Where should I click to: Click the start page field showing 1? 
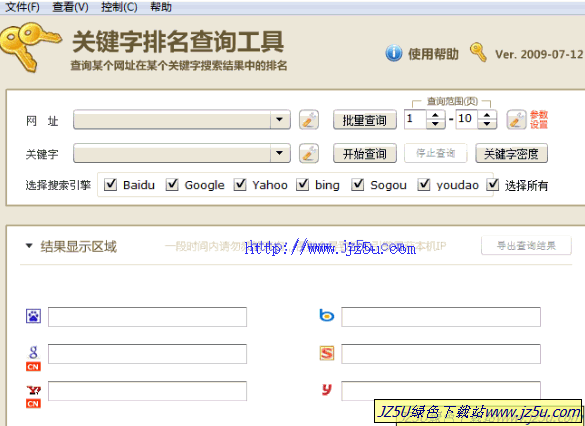tap(415, 119)
